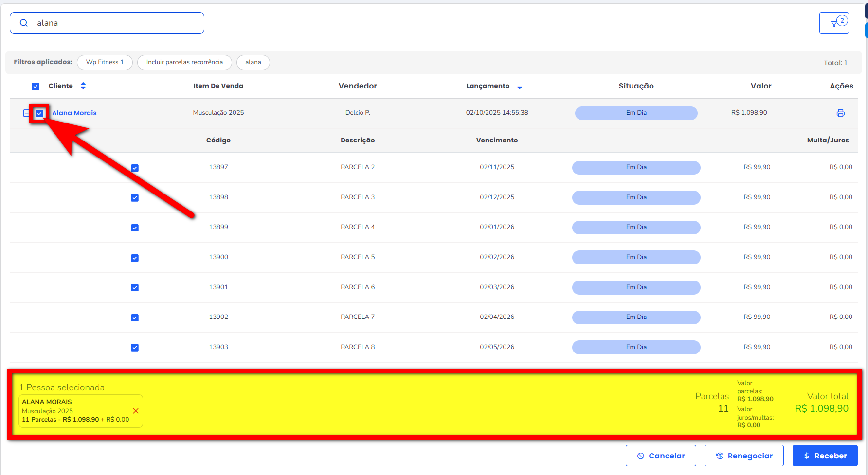Screen dimensions: 868x475
Task: Sort by Cliente column arrows
Action: [83, 86]
